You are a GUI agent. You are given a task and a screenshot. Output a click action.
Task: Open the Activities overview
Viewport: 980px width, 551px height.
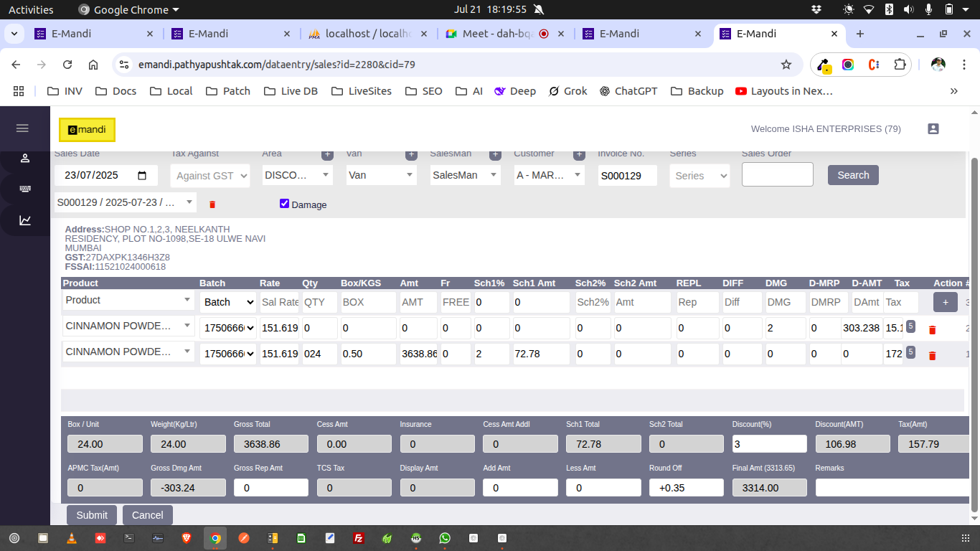[31, 9]
